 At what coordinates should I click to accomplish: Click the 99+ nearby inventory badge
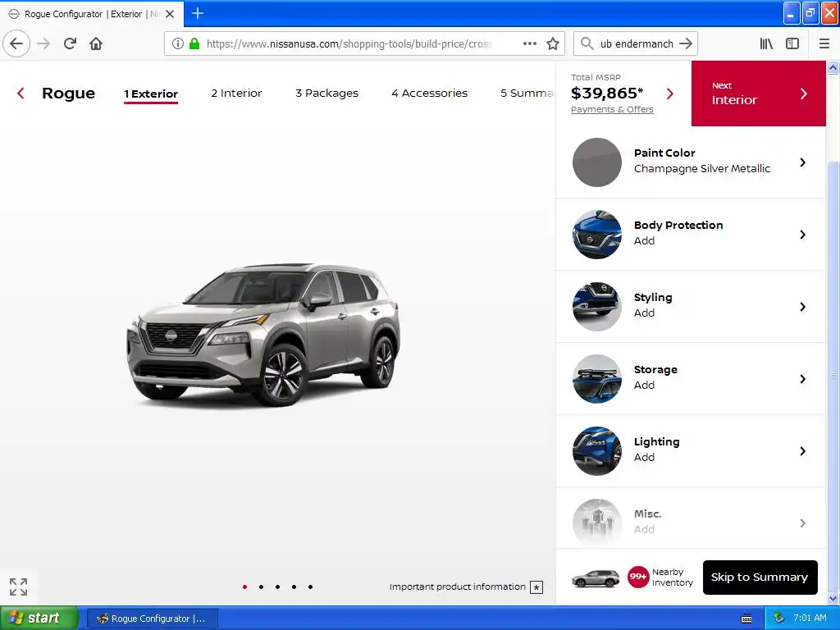click(x=638, y=577)
